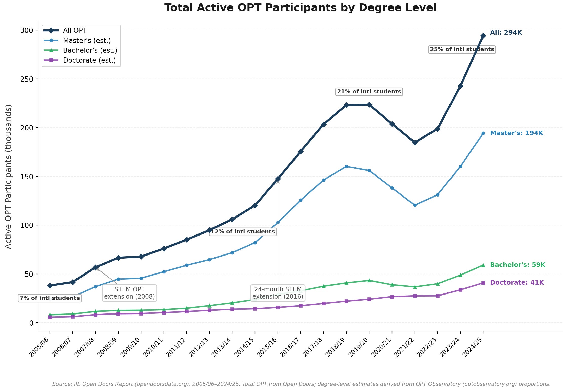Click the Doctorate square marker at 2024/25
Viewport: 568px width, 392px height.
coord(483,283)
